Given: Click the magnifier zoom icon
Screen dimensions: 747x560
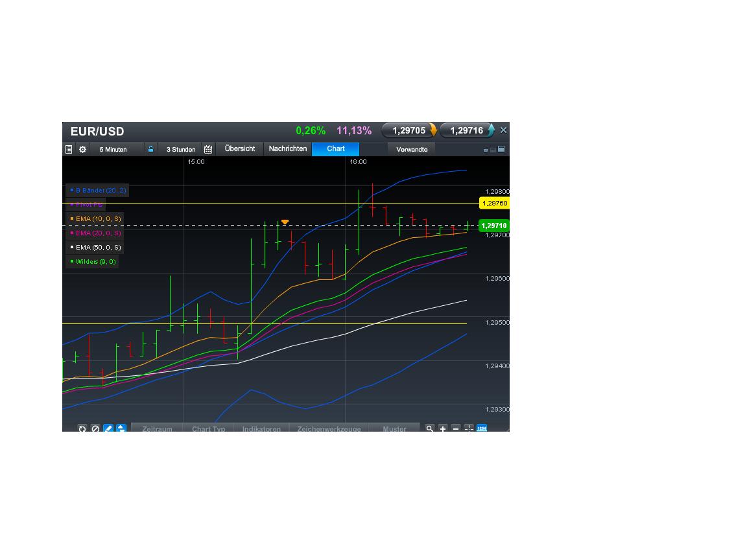Looking at the screenshot, I should (430, 428).
